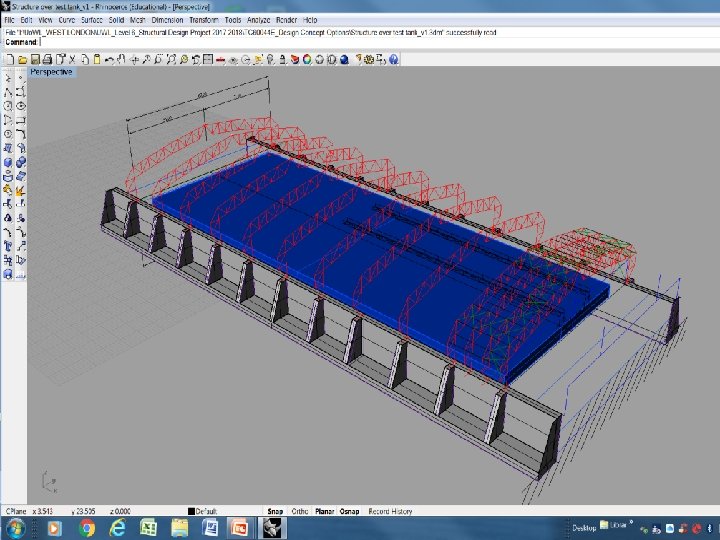The height and width of the screenshot is (540, 720).
Task: Click Record History in status bar
Action: pos(390,511)
